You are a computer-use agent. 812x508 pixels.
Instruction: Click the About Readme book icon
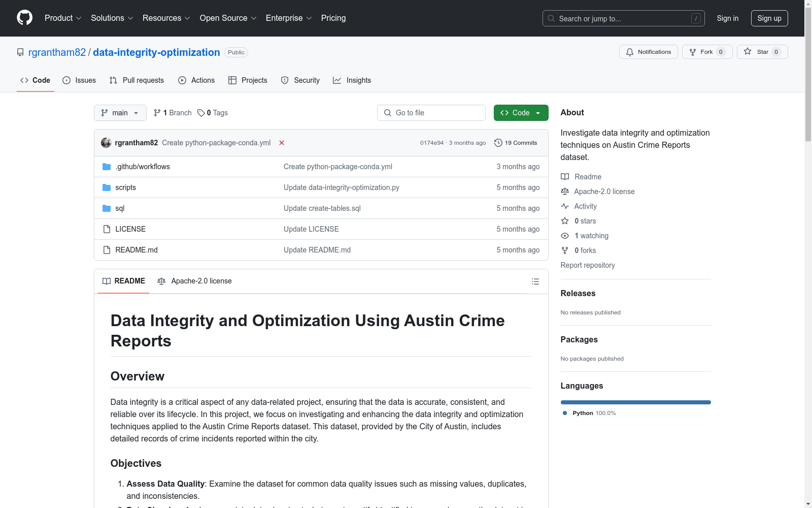tap(565, 177)
